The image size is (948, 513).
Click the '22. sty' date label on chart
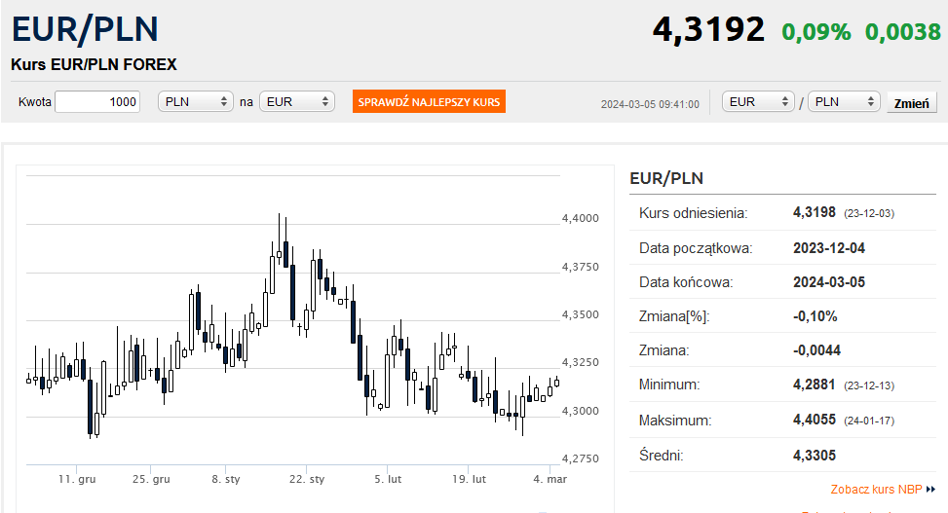coord(307,480)
